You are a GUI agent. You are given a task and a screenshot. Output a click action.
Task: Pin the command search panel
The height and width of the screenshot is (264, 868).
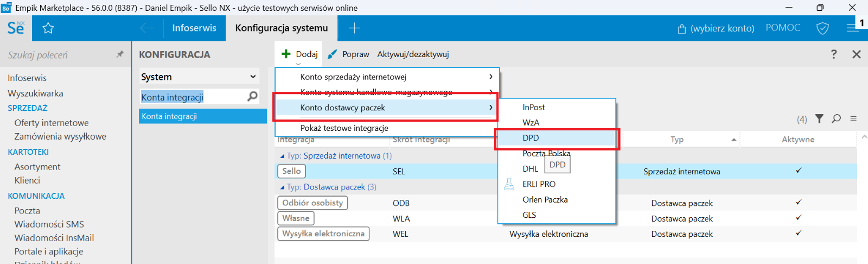(x=120, y=54)
